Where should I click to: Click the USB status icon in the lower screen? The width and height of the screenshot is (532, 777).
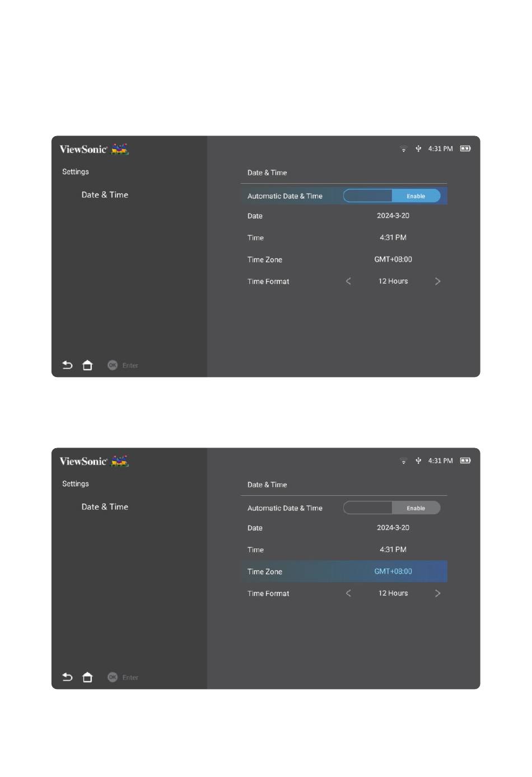click(x=418, y=461)
